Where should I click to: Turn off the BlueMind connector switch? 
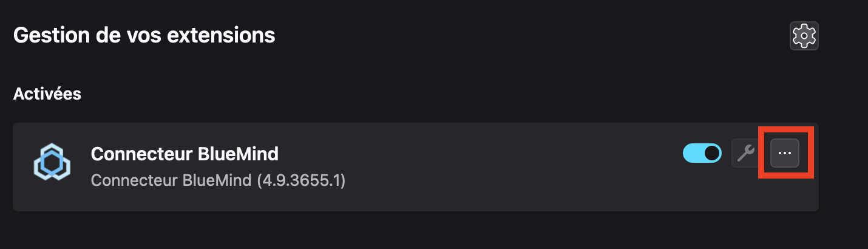[702, 154]
